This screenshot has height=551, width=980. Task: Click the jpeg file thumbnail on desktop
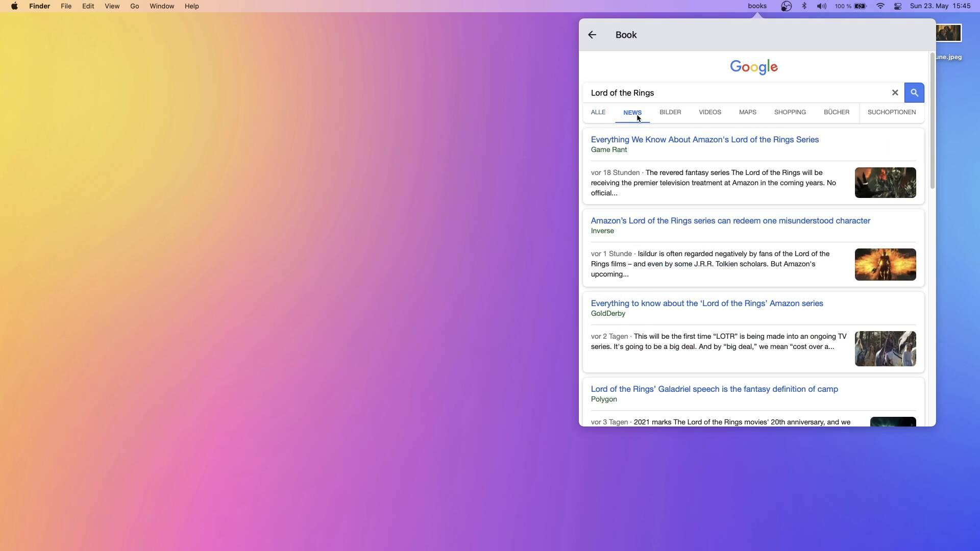pos(949,33)
